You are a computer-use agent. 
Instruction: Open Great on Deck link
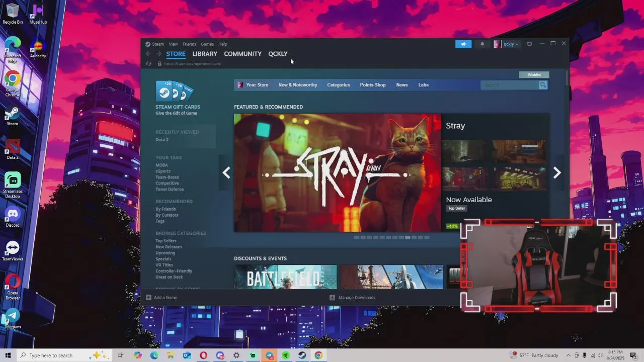(x=169, y=277)
